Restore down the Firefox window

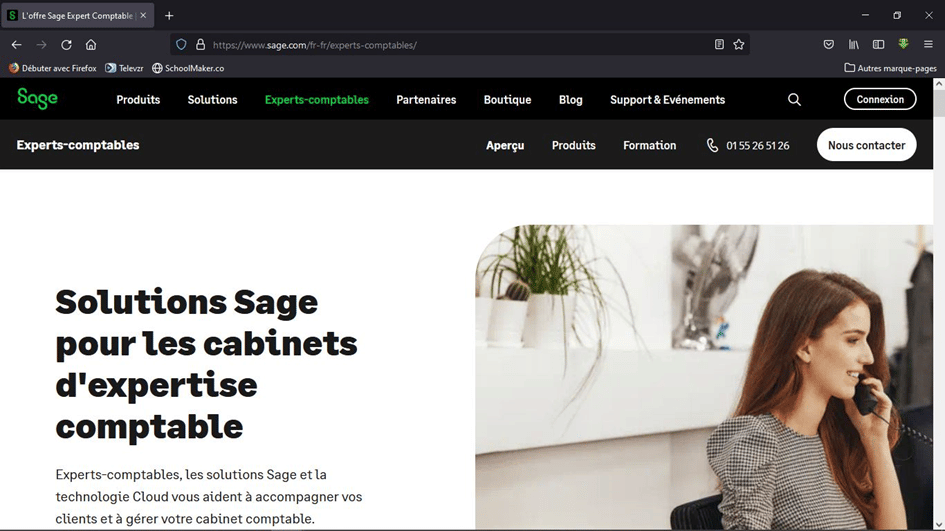coord(897,15)
